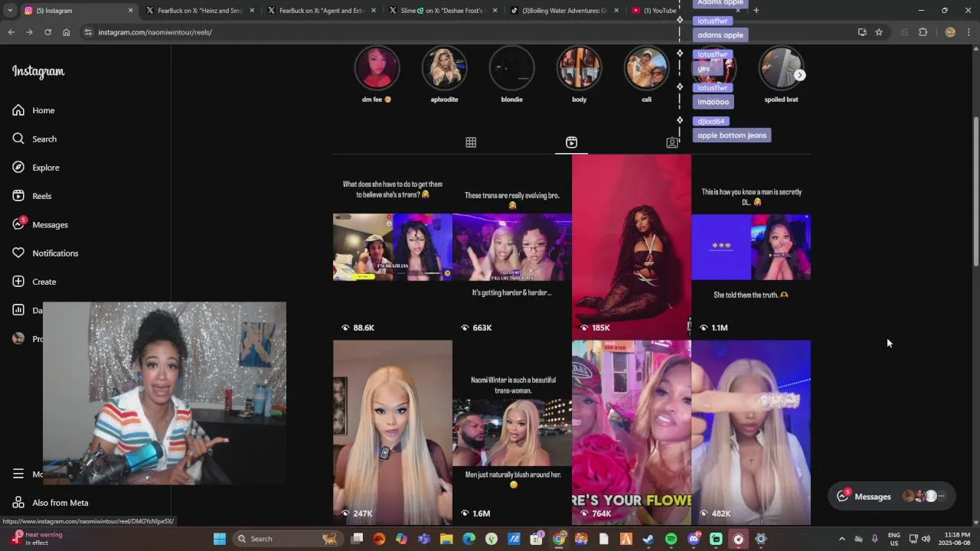980x551 pixels.
Task: Open the reel with 185K views
Action: [631, 246]
